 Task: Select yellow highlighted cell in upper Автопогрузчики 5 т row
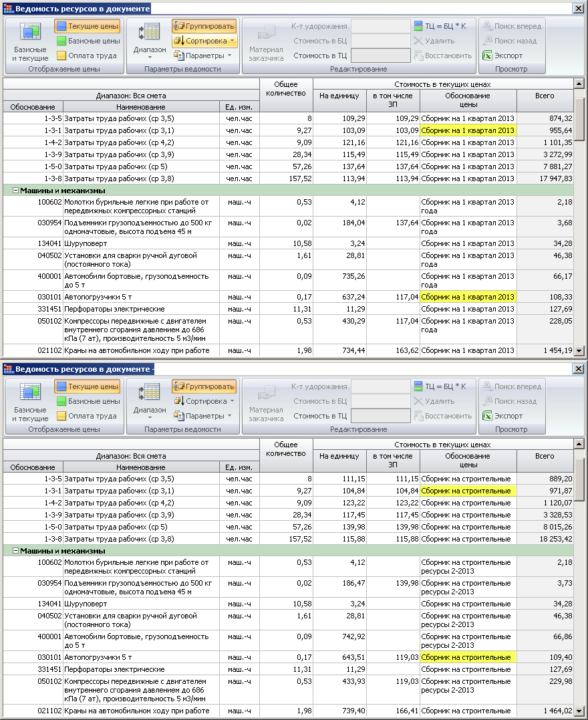click(x=468, y=297)
